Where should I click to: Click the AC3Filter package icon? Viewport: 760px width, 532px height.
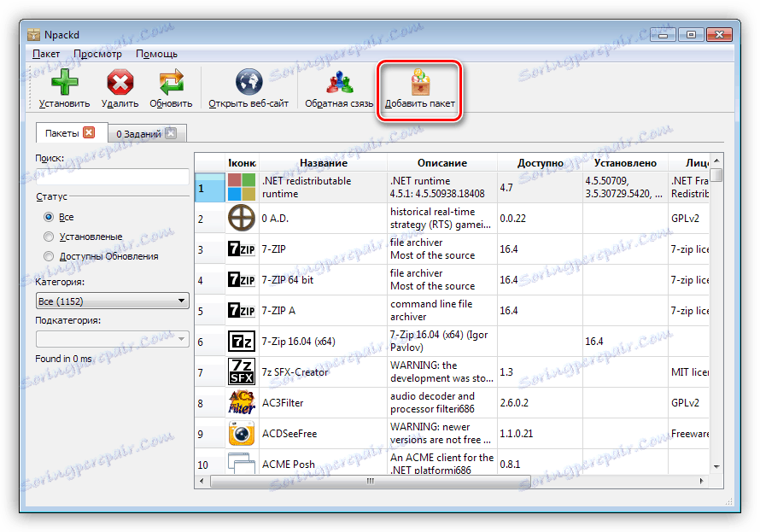242,403
